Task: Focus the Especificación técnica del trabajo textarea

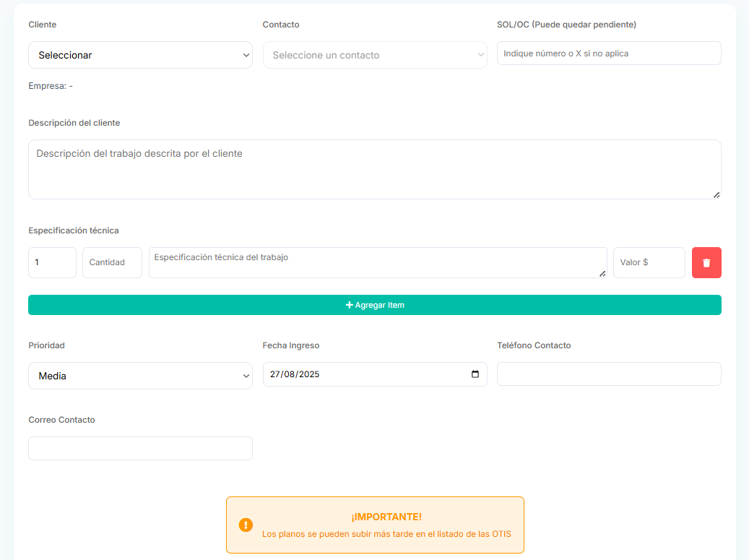Action: 377,262
